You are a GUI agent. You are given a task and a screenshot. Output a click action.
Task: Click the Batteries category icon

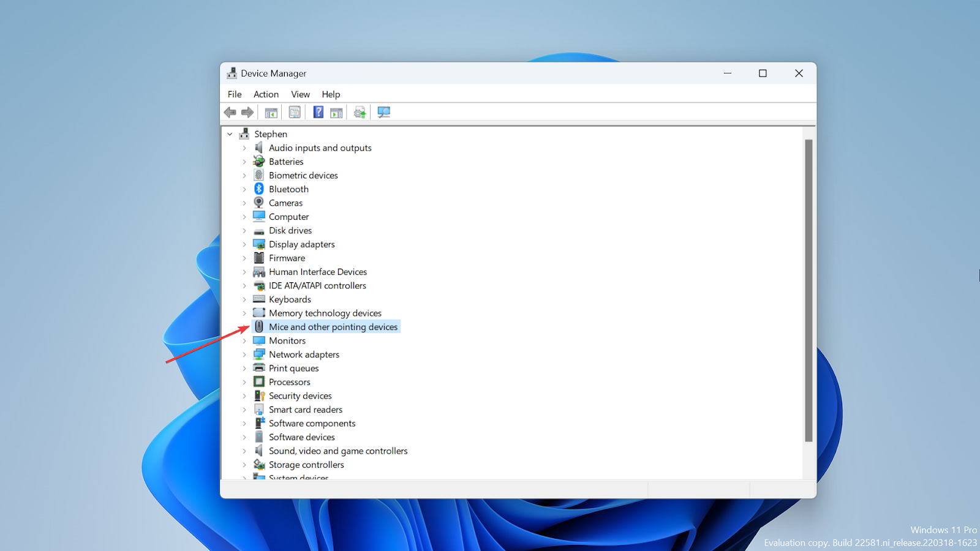click(259, 161)
